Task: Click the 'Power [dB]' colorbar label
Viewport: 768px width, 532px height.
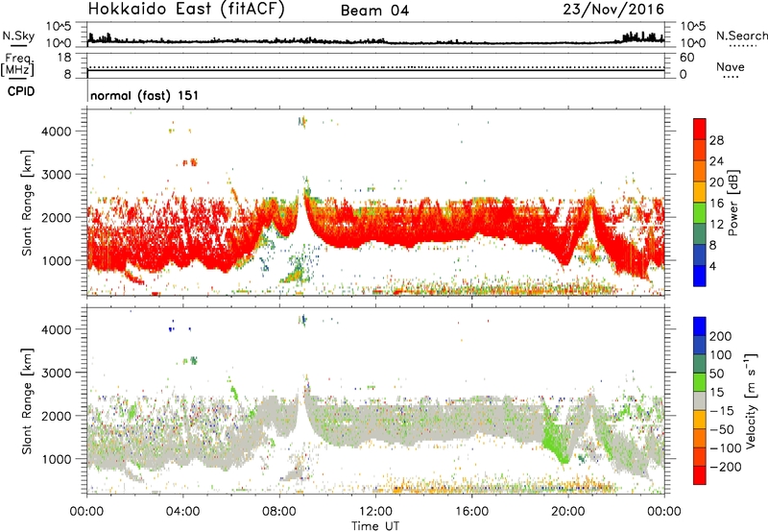Action: 733,203
